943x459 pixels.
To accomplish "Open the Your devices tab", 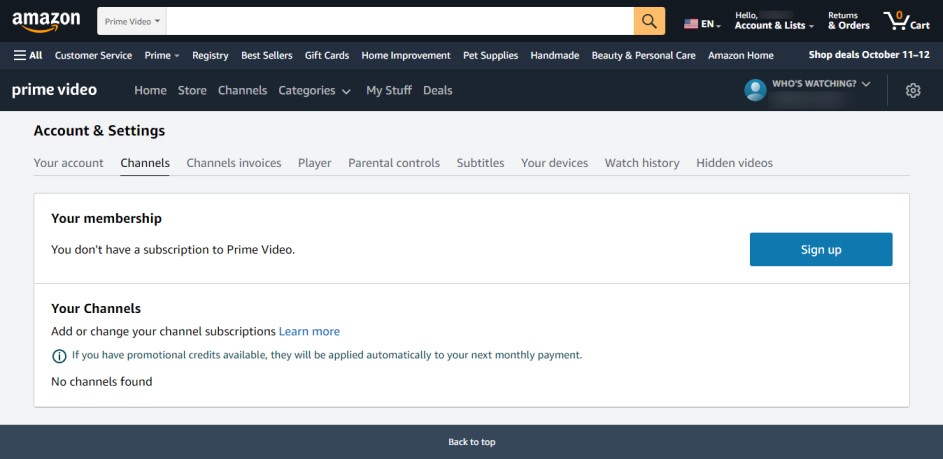I will point(554,163).
